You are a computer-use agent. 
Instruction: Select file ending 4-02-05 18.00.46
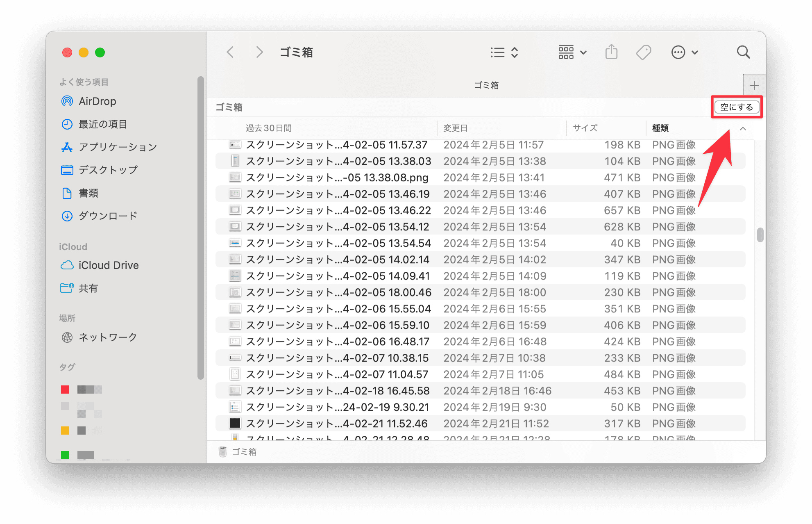click(x=480, y=292)
